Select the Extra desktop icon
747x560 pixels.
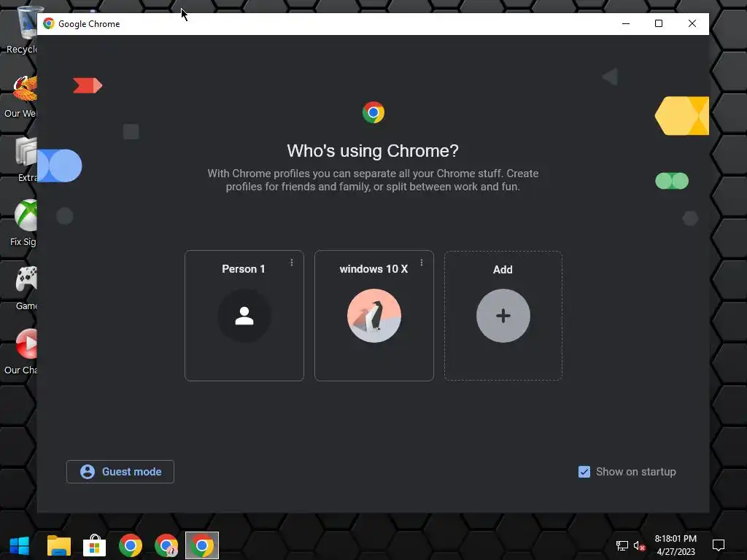point(27,158)
